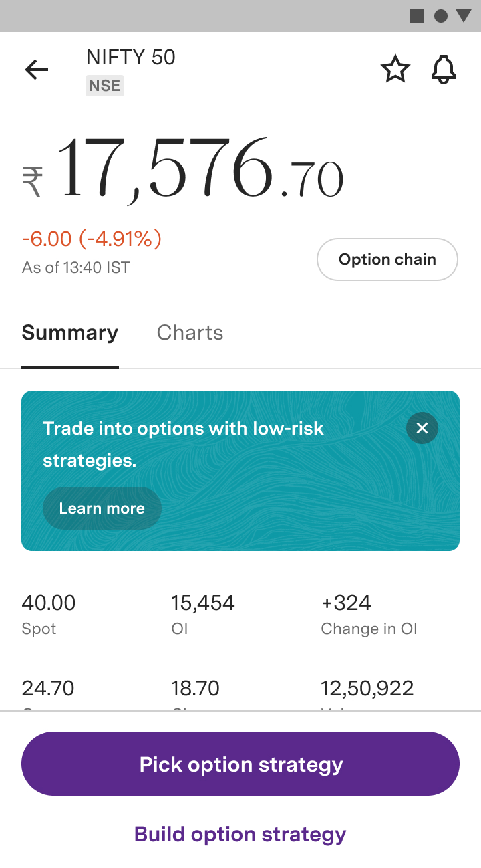Switch to the Charts tab
Image resolution: width=481 pixels, height=868 pixels.
tap(190, 333)
